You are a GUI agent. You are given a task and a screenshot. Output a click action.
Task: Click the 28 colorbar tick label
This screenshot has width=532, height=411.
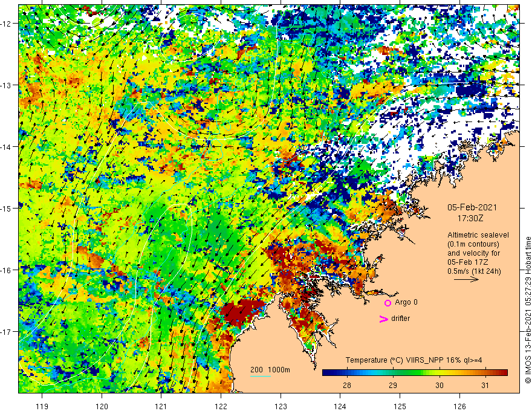[x=347, y=386]
